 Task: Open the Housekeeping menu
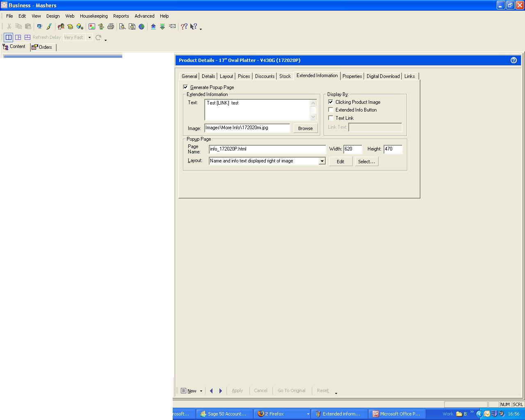click(x=94, y=16)
